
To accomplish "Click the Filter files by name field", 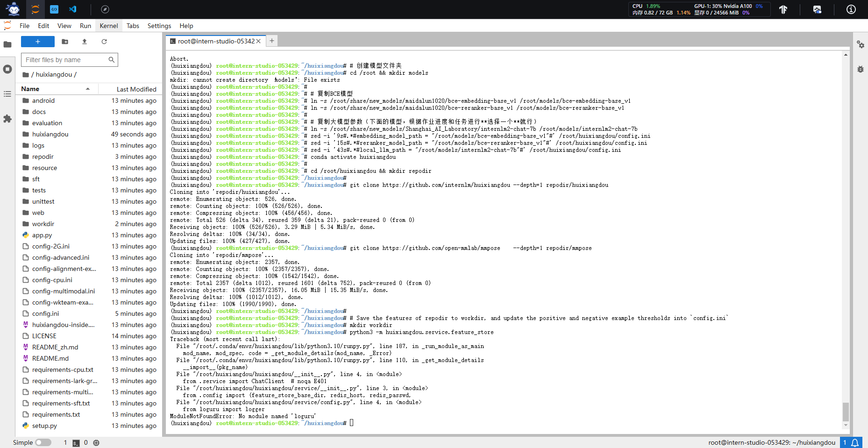I will click(70, 60).
